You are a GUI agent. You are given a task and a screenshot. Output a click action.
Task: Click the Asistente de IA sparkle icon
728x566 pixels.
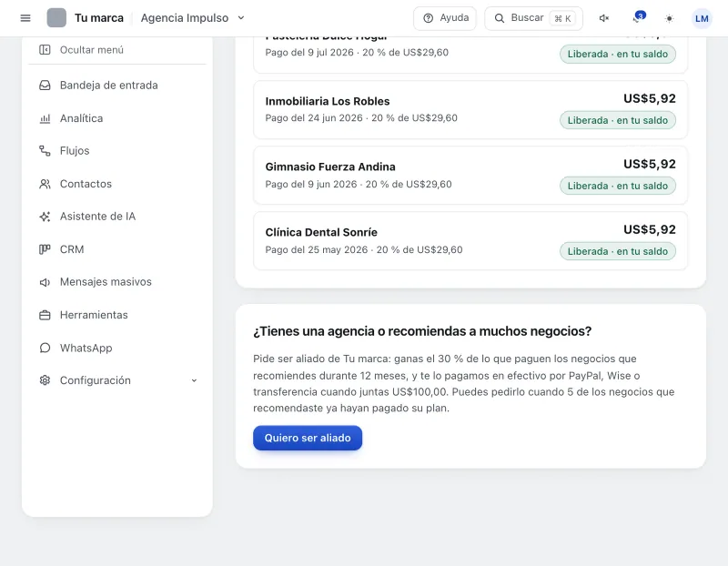pos(45,217)
